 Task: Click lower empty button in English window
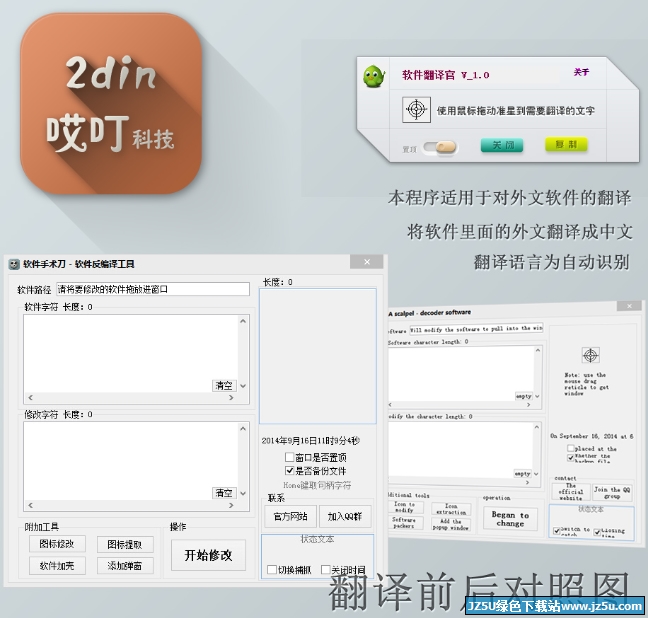pyautogui.click(x=522, y=473)
